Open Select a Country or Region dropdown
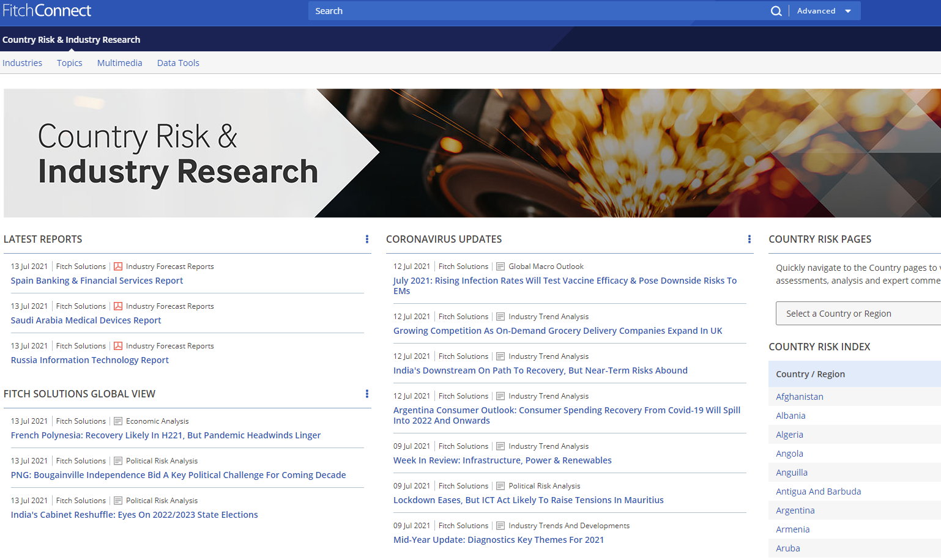This screenshot has height=560, width=941. click(x=858, y=314)
